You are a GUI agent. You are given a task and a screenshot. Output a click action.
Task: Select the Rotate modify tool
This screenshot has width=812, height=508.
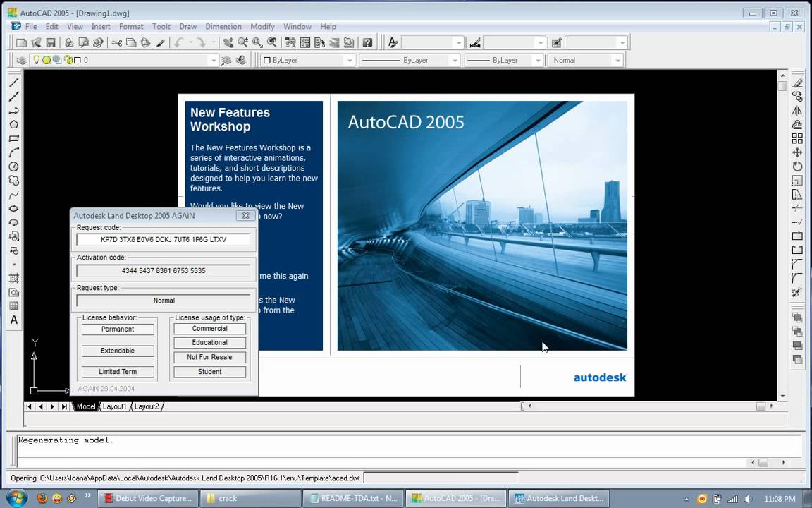pos(797,167)
